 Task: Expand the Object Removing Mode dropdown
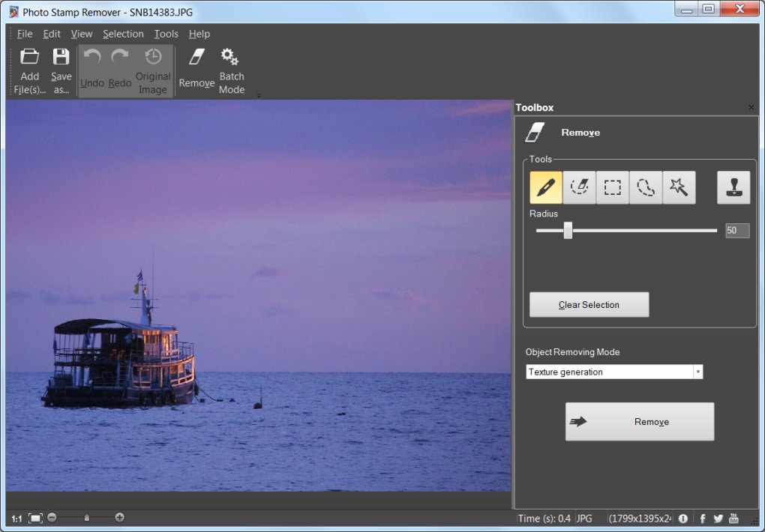[x=697, y=372]
